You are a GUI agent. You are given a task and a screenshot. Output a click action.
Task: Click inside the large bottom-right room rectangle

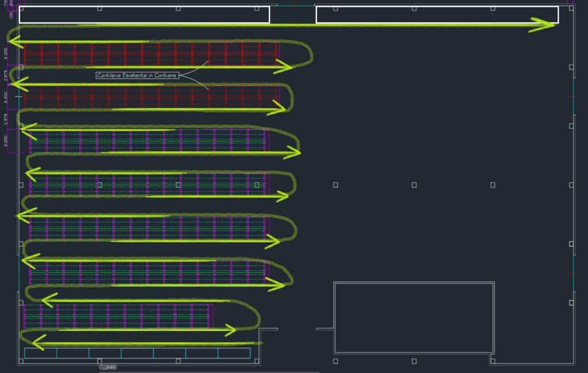pos(413,317)
